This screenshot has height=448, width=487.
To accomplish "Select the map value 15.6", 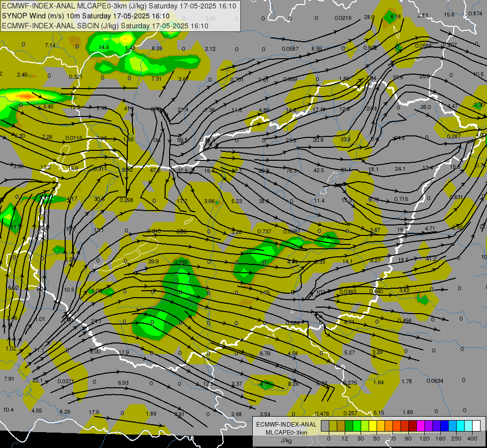I will (x=449, y=14).
